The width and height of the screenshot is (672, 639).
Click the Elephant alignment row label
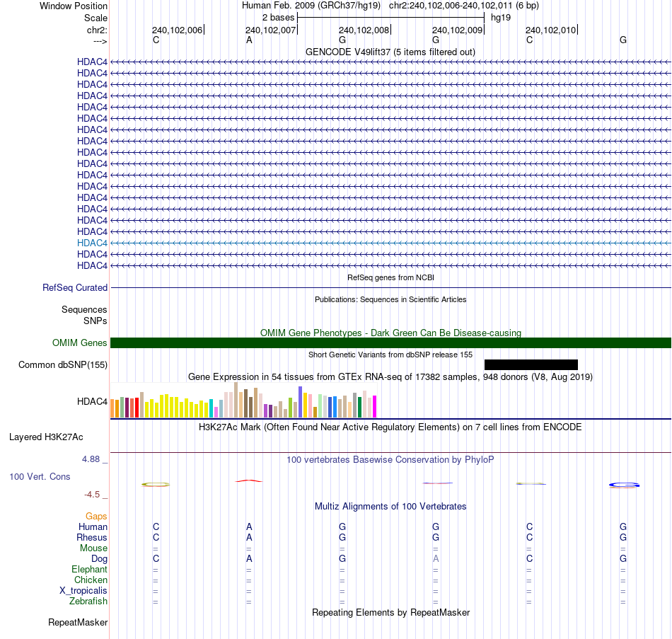(x=89, y=570)
